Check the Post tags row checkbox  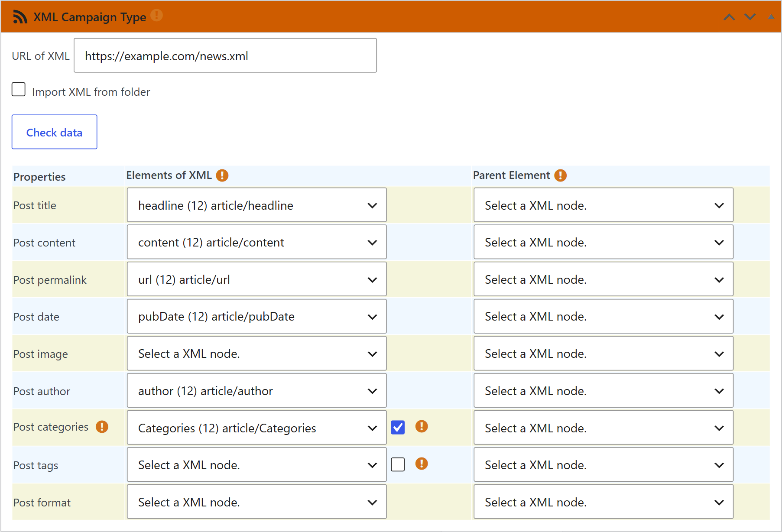pyautogui.click(x=398, y=464)
